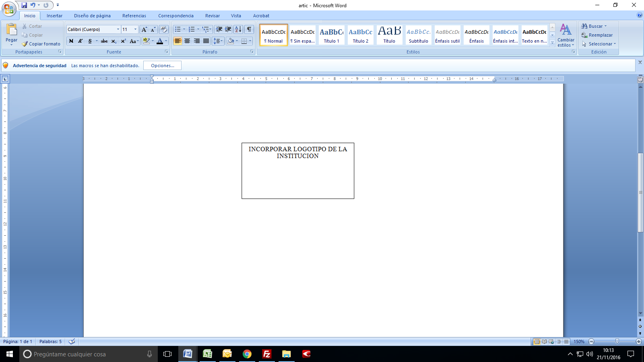Screen dimensions: 644x362
Task: Toggle superscript formatting
Action: (x=124, y=41)
